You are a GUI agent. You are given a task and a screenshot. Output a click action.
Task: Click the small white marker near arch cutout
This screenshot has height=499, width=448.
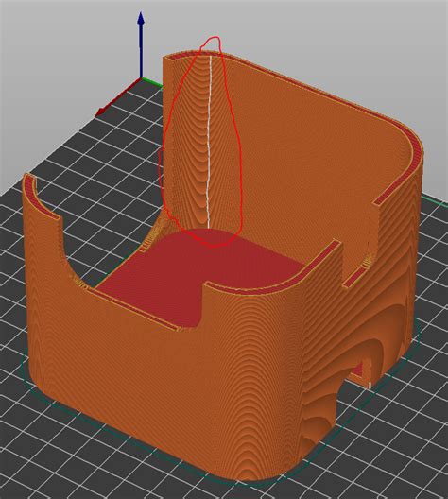coord(370,386)
